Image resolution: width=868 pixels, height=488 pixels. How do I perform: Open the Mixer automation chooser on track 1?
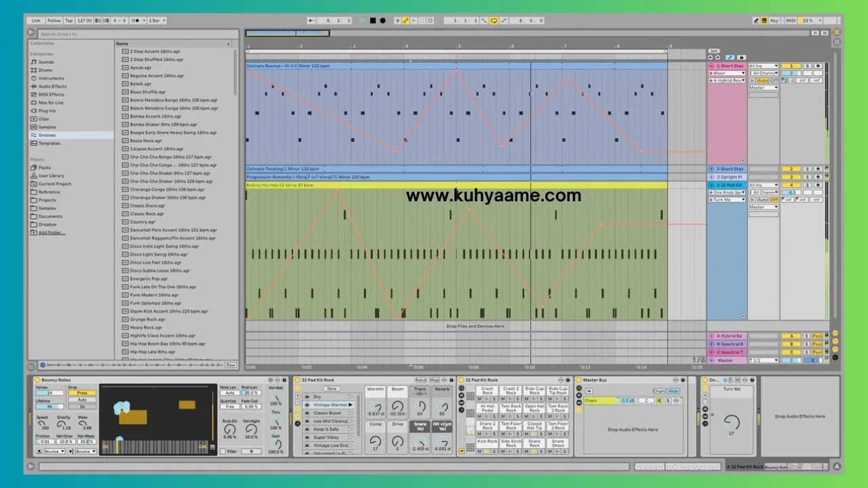point(727,73)
